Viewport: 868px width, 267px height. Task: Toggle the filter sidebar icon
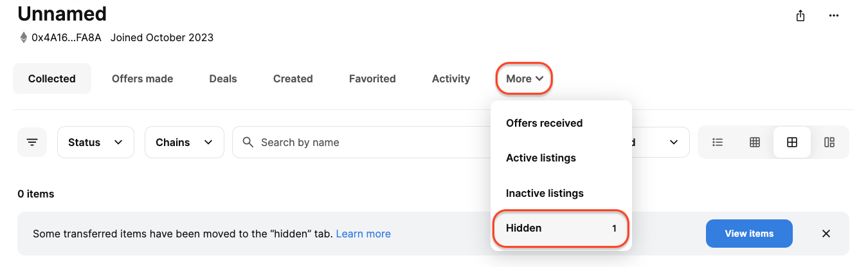tap(32, 142)
